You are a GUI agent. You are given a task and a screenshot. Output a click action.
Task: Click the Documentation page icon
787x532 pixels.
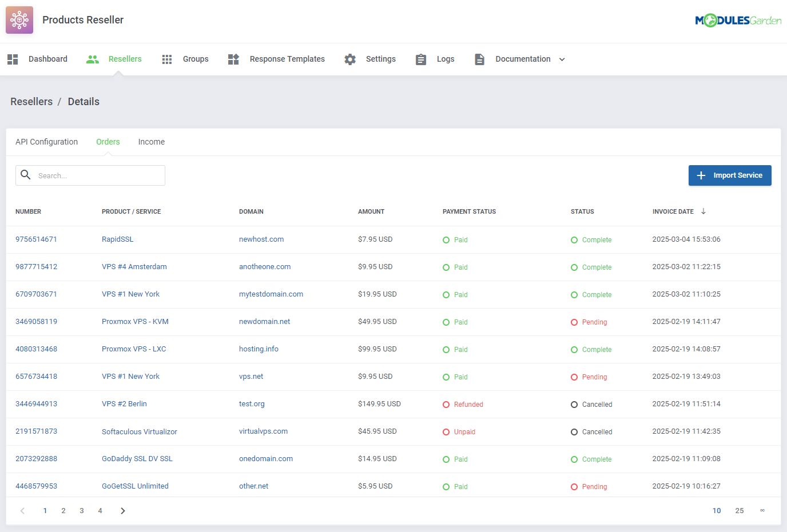coord(479,59)
